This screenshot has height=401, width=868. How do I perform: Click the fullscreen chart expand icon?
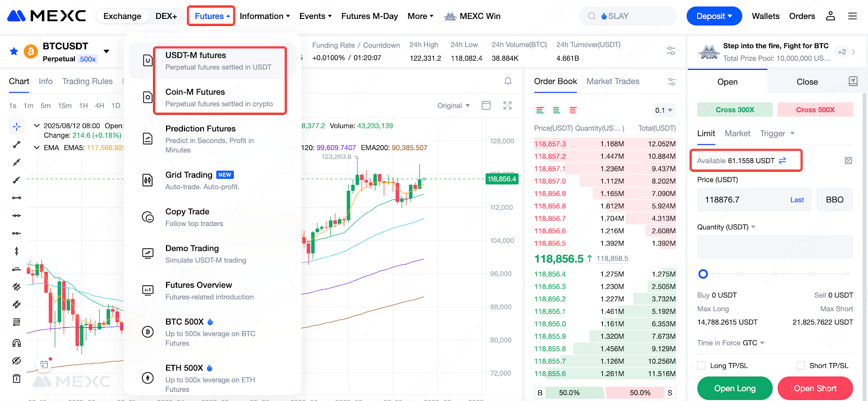tap(507, 106)
